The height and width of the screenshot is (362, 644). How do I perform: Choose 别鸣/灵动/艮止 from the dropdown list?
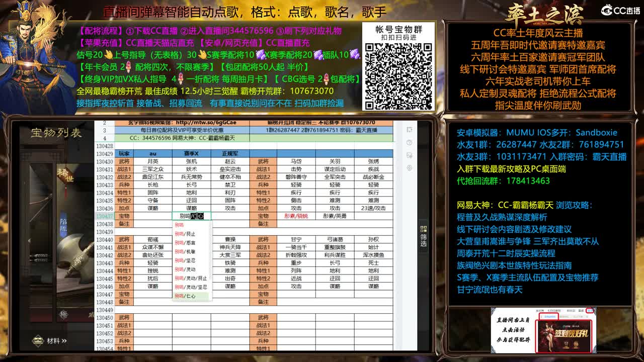[192, 278]
